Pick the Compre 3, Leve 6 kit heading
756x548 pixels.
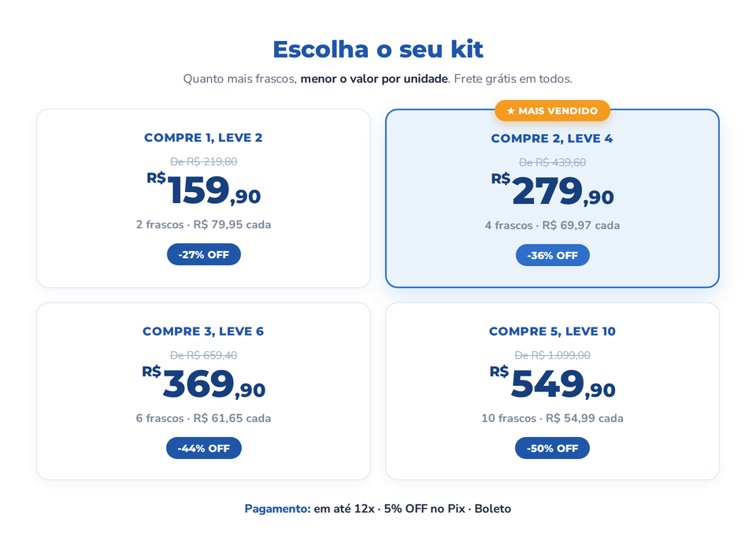point(203,331)
